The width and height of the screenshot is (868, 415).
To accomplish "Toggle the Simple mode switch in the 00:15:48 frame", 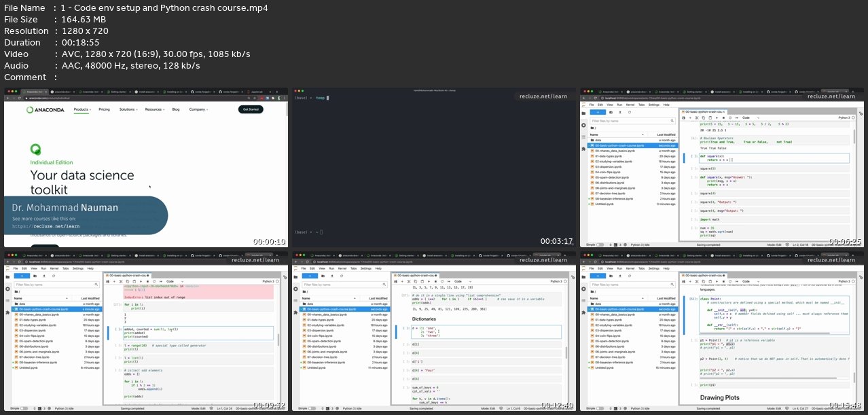I will 599,408.
